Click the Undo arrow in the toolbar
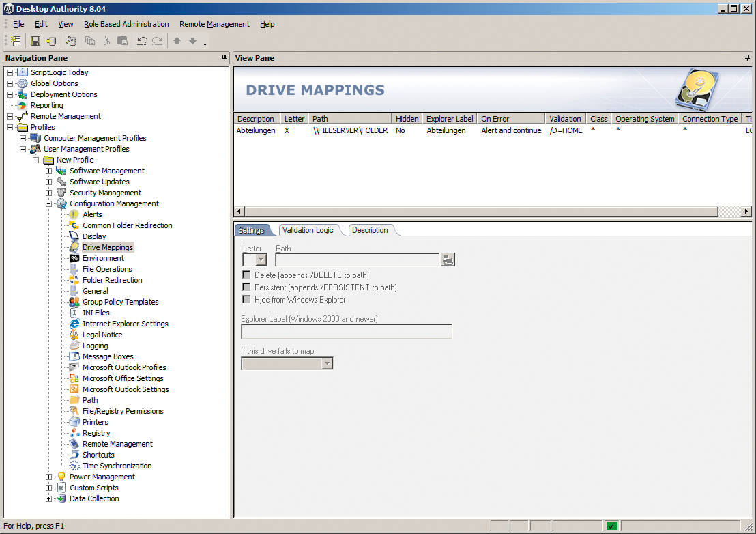 pos(141,40)
